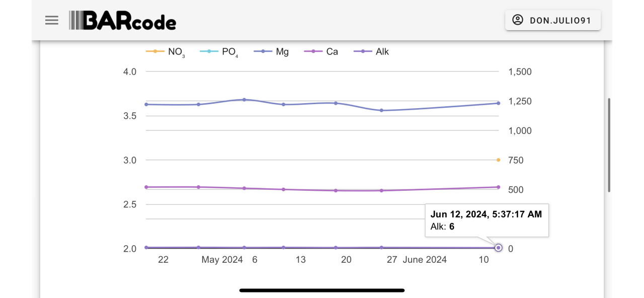Toggle the PO4 series in legend

[x=219, y=51]
